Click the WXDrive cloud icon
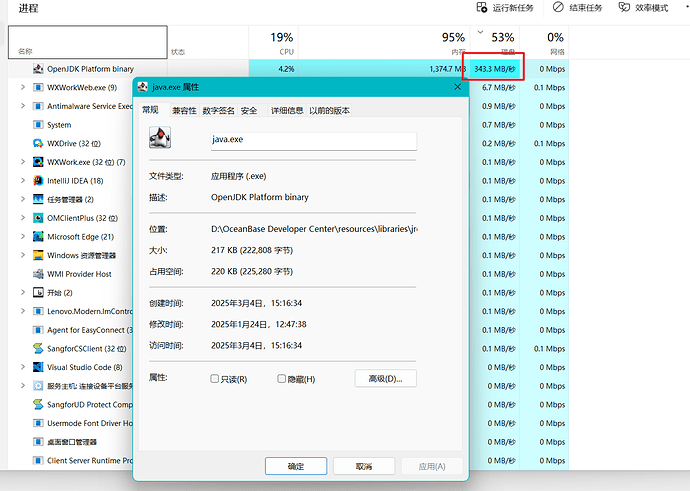690x491 pixels. (x=38, y=143)
